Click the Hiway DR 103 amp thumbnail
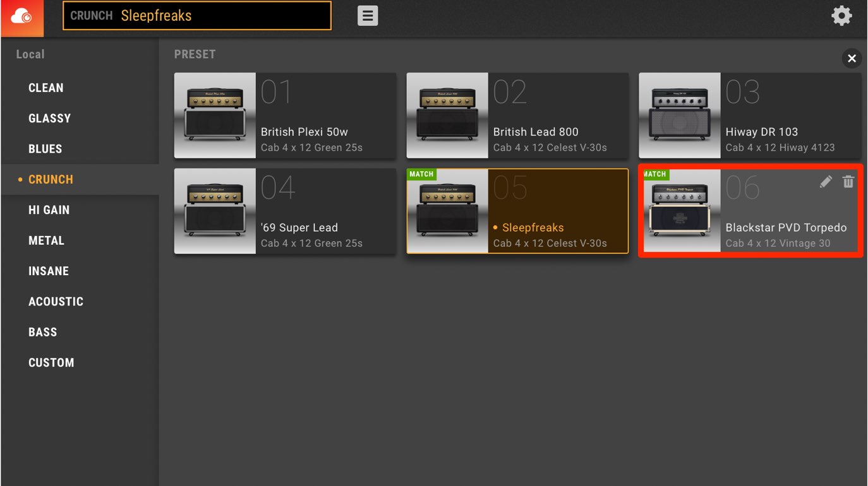Screen dimensions: 868x486 680,116
